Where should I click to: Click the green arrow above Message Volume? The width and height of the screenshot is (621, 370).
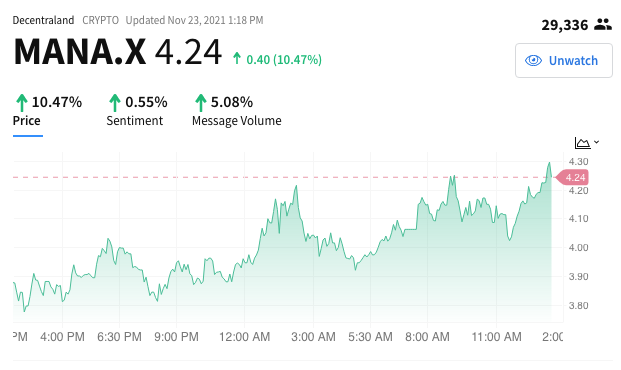tap(201, 103)
